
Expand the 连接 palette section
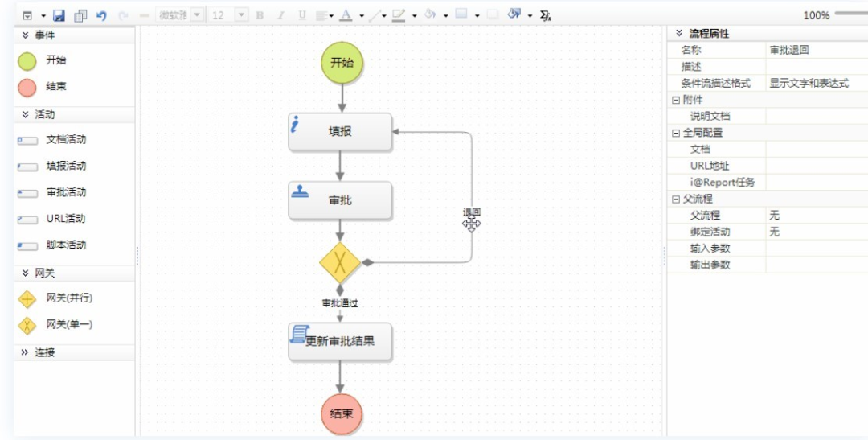tap(24, 352)
